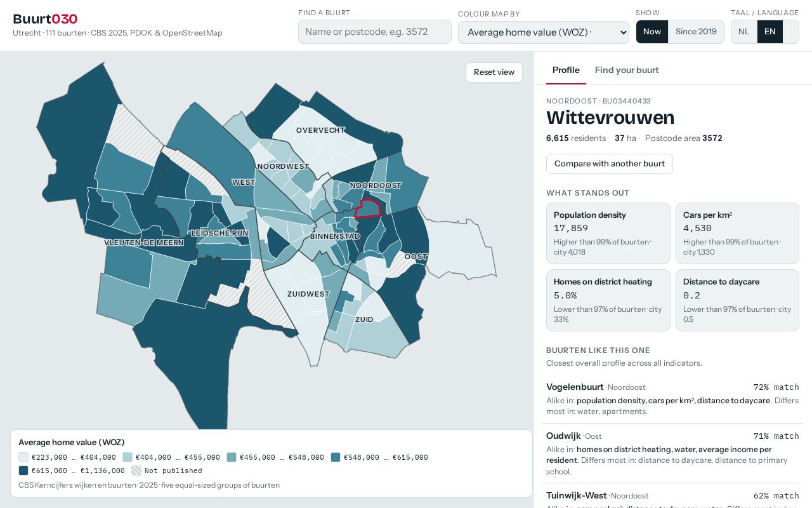The width and height of the screenshot is (812, 508).
Task: Click the 71% match value
Action: click(x=776, y=436)
